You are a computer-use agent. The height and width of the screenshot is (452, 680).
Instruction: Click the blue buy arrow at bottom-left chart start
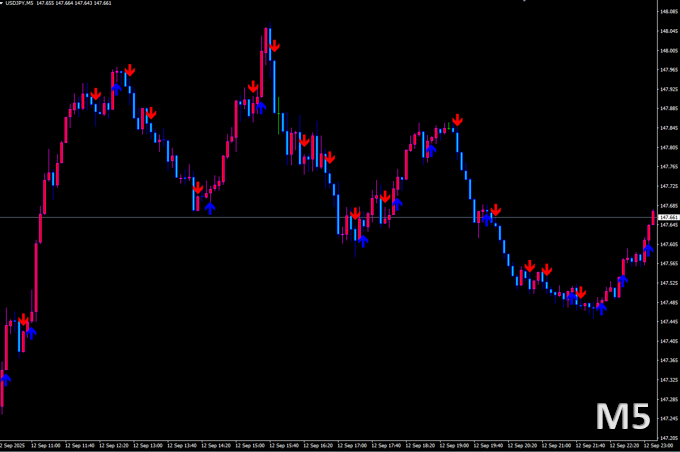point(6,378)
